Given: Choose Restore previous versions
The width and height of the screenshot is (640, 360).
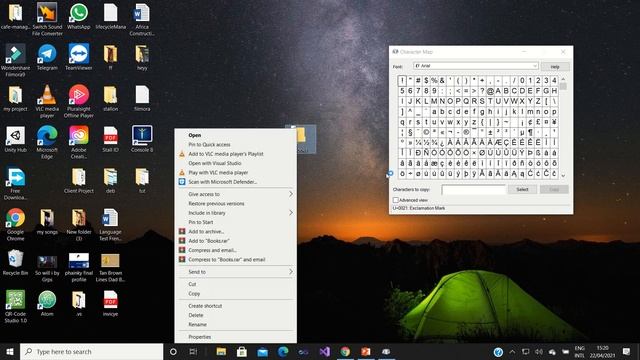Looking at the screenshot, I should (x=236, y=203).
